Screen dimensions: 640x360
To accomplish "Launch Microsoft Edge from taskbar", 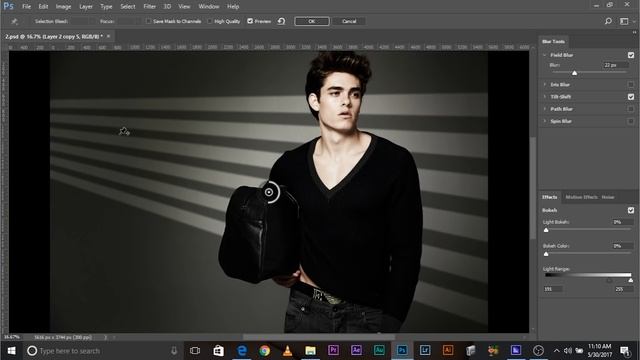I will [x=242, y=351].
